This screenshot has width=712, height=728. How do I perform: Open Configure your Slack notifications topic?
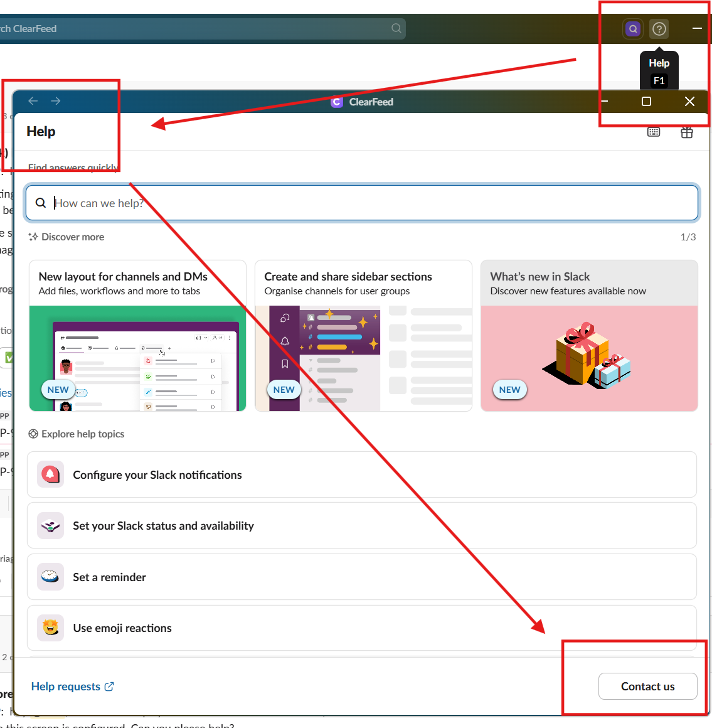tap(362, 474)
